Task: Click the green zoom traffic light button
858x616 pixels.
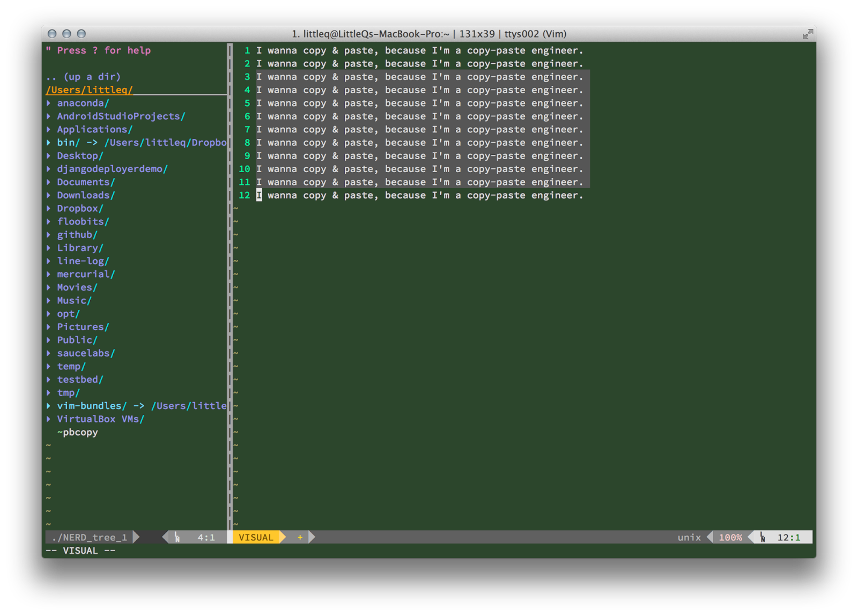Action: pyautogui.click(x=80, y=33)
